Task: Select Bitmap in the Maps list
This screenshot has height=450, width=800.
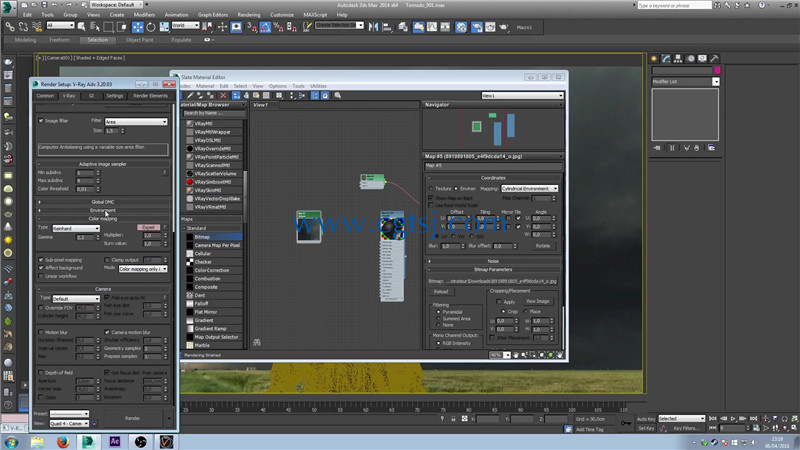Action: (x=202, y=237)
